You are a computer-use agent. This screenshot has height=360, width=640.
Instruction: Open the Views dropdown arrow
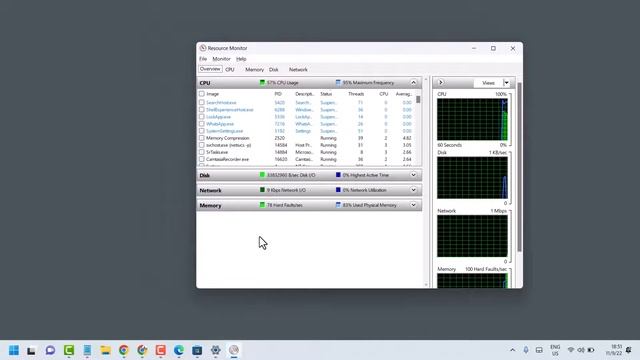coord(507,83)
